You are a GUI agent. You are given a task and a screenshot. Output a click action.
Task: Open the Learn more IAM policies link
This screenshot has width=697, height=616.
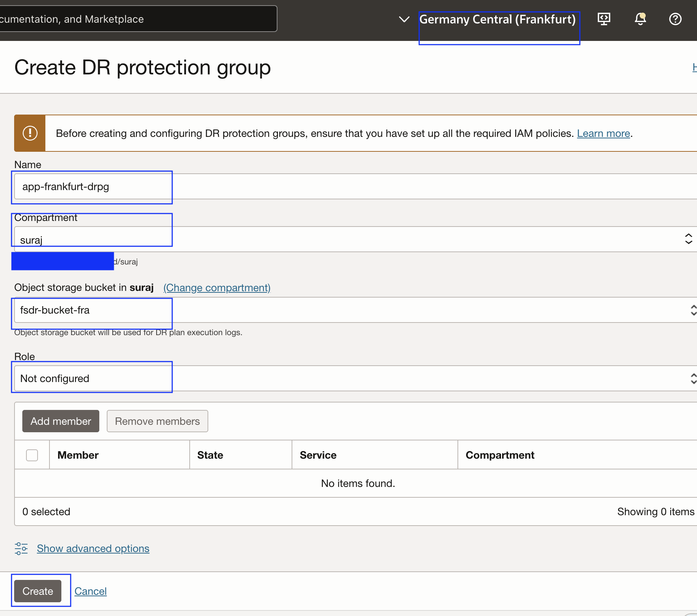603,133
